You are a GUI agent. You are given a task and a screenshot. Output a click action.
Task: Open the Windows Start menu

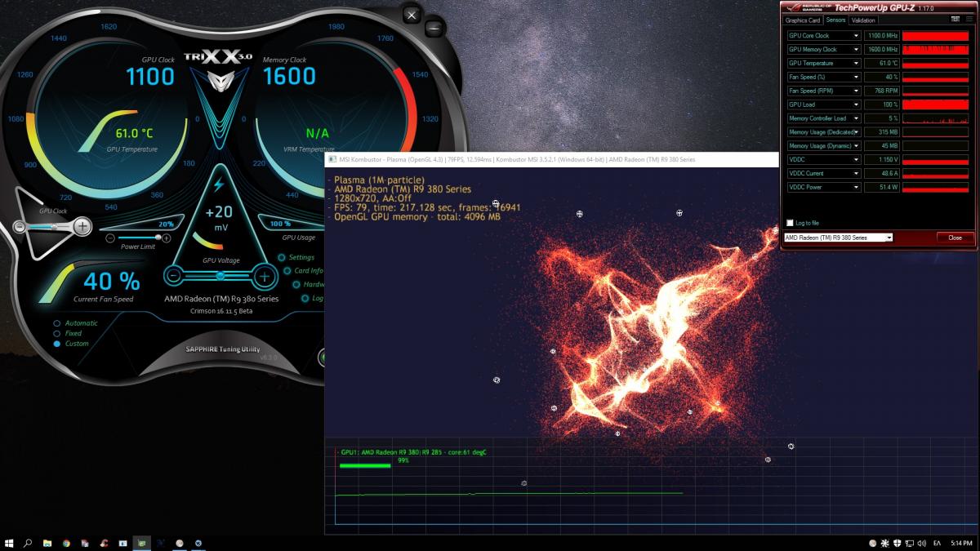10,542
